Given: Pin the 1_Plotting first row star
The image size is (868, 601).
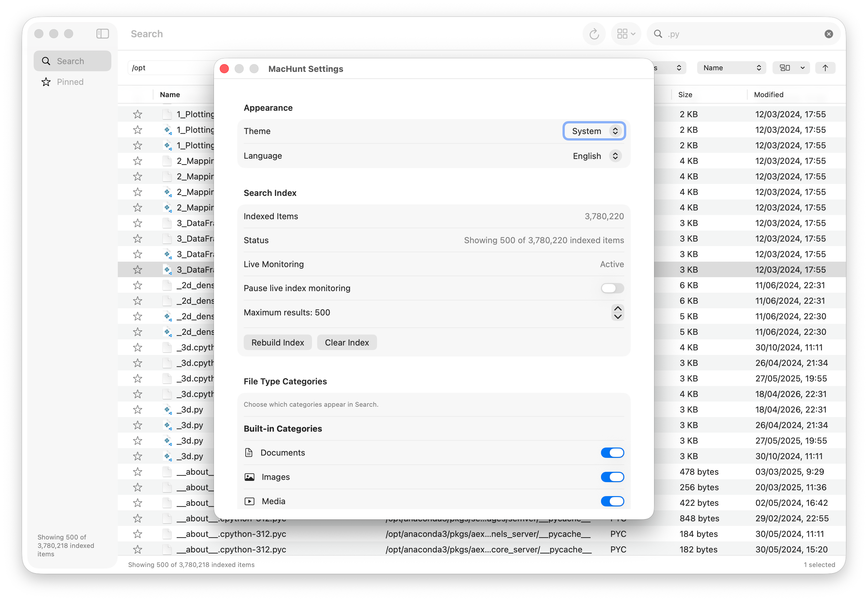Looking at the screenshot, I should pos(138,114).
